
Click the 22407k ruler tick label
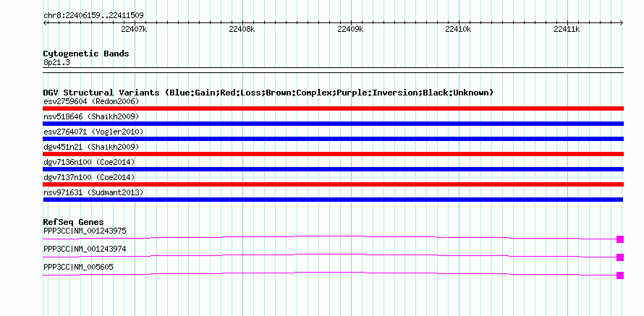[x=135, y=29]
